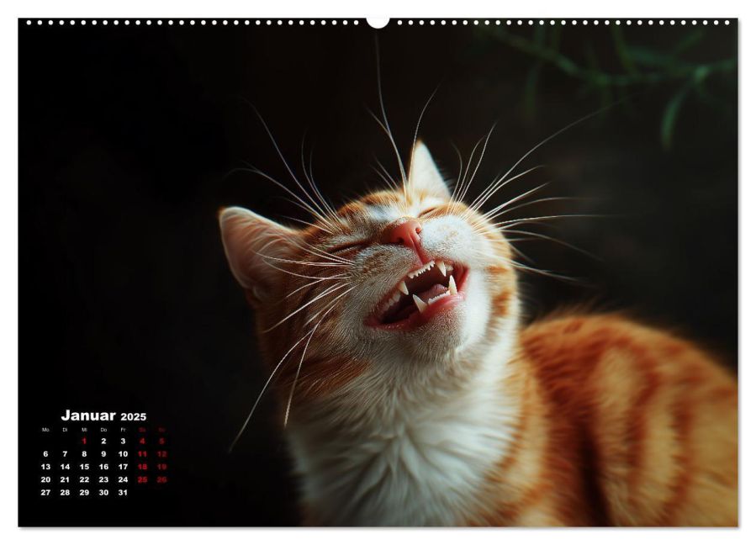Pick Saturday the 11th in red
This screenshot has height=545, width=756.
click(142, 453)
